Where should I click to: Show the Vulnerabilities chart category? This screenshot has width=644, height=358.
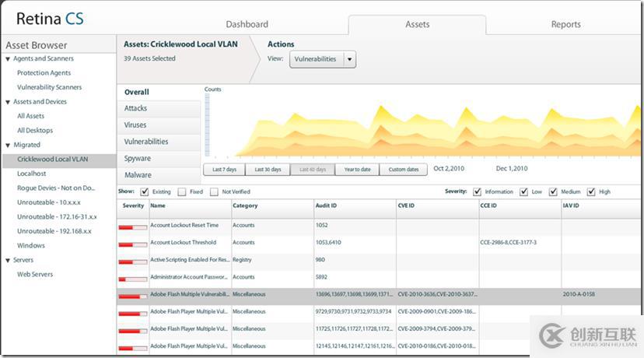tap(159, 142)
